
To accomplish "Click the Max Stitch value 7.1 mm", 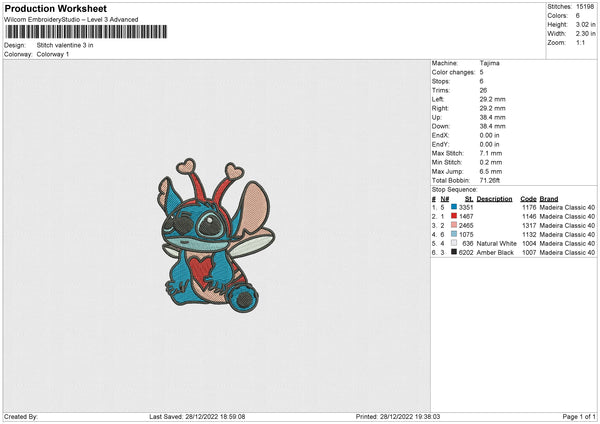I will point(491,153).
